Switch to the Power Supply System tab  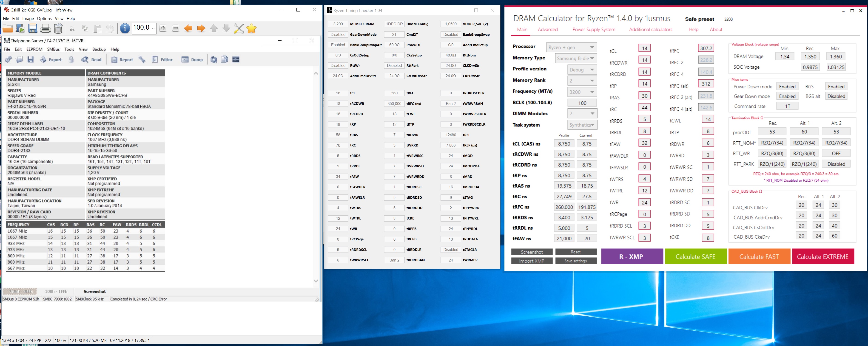(x=593, y=30)
